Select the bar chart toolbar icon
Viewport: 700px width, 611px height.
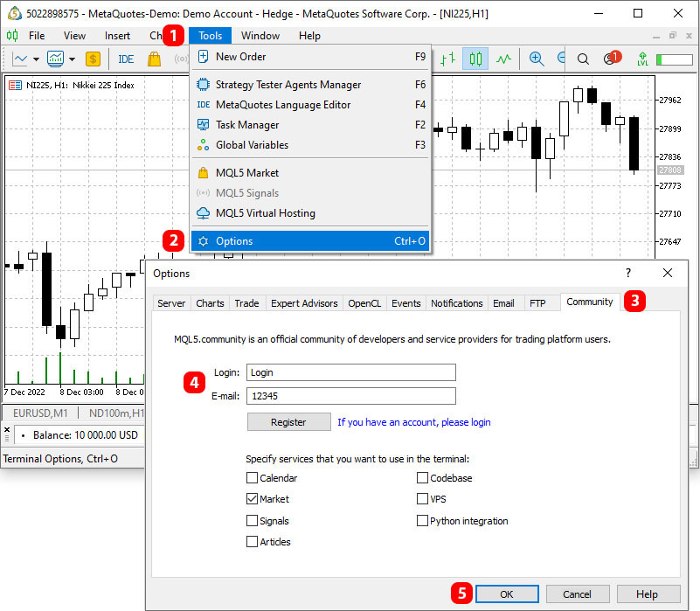coord(447,59)
